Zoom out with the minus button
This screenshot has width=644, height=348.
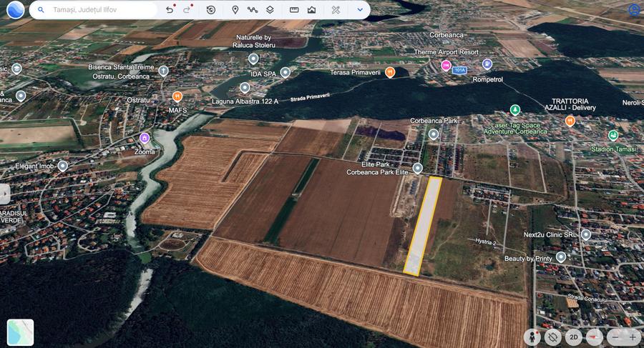615,337
